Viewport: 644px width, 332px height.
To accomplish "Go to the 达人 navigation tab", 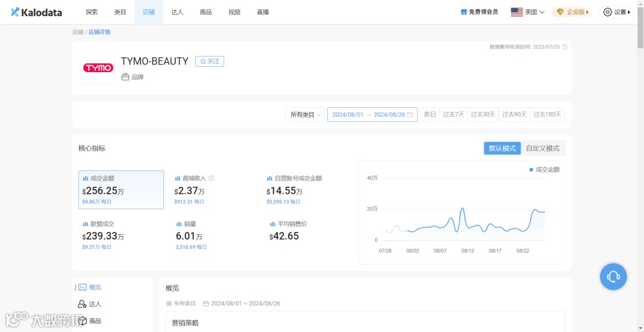I will [178, 12].
